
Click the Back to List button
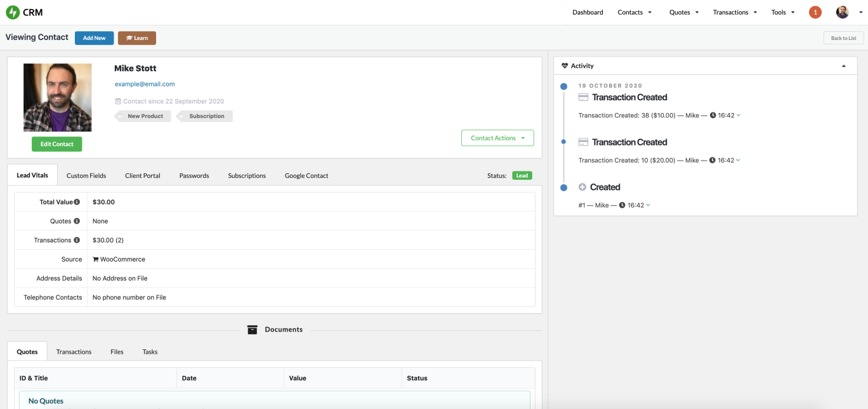point(844,38)
